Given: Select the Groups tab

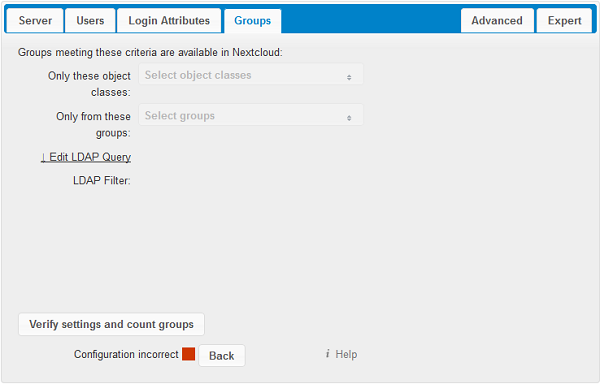Looking at the screenshot, I should click(253, 21).
